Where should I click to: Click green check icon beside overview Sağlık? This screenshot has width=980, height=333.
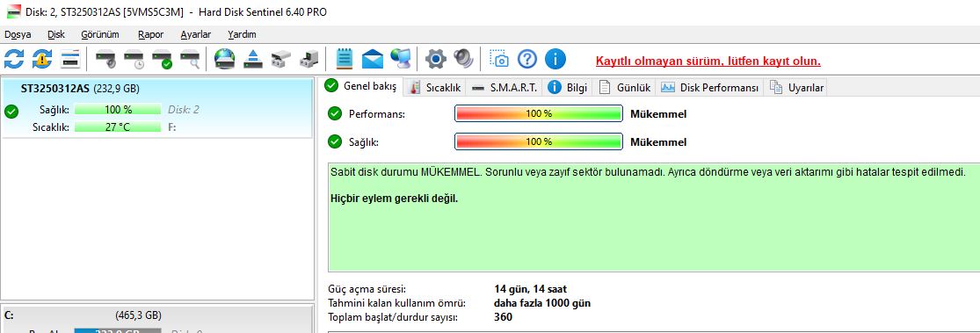pos(335,141)
